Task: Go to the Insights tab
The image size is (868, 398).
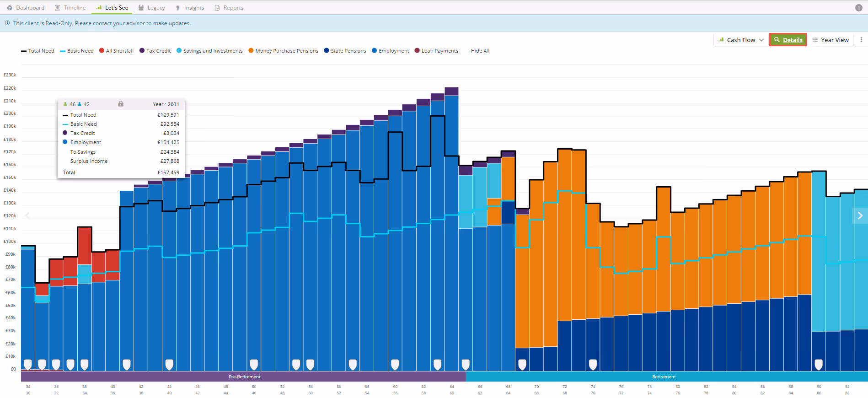Action: pos(190,8)
